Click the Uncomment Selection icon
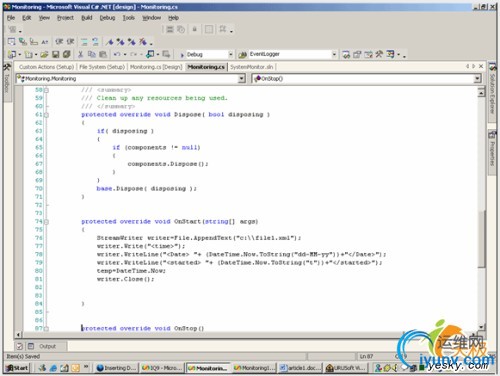Image resolution: width=500 pixels, height=376 pixels. pyautogui.click(x=95, y=42)
